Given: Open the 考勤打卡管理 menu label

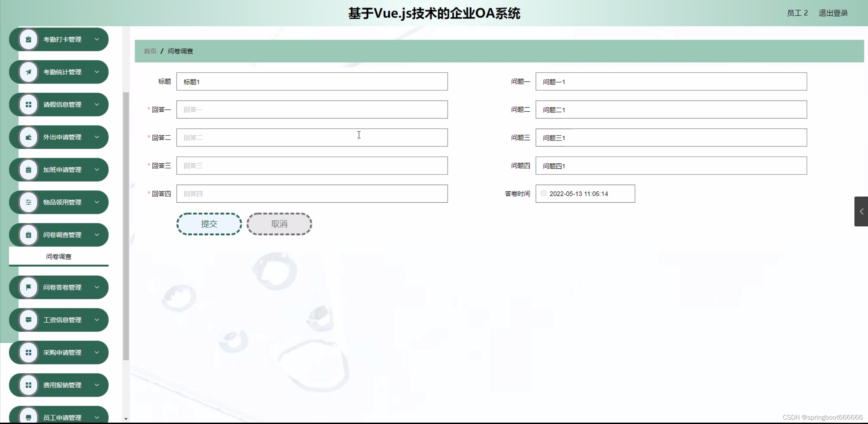Looking at the screenshot, I should pos(62,39).
